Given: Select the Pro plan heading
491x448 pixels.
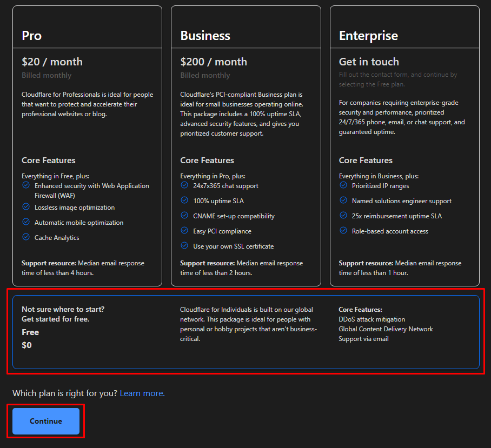Looking at the screenshot, I should tap(31, 36).
